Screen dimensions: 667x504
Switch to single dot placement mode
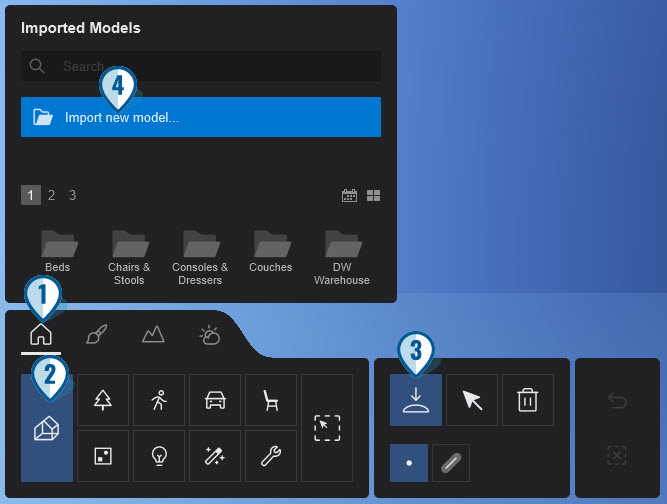tap(409, 463)
